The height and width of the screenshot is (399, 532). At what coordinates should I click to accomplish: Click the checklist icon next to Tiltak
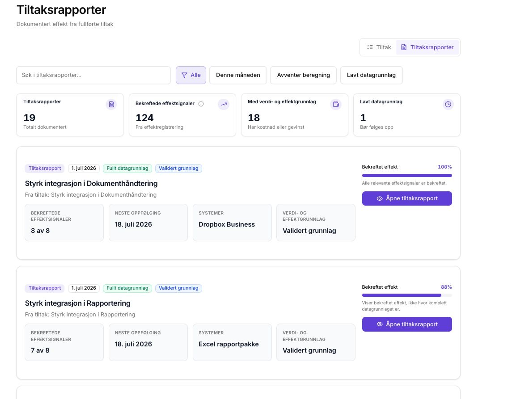(x=370, y=47)
